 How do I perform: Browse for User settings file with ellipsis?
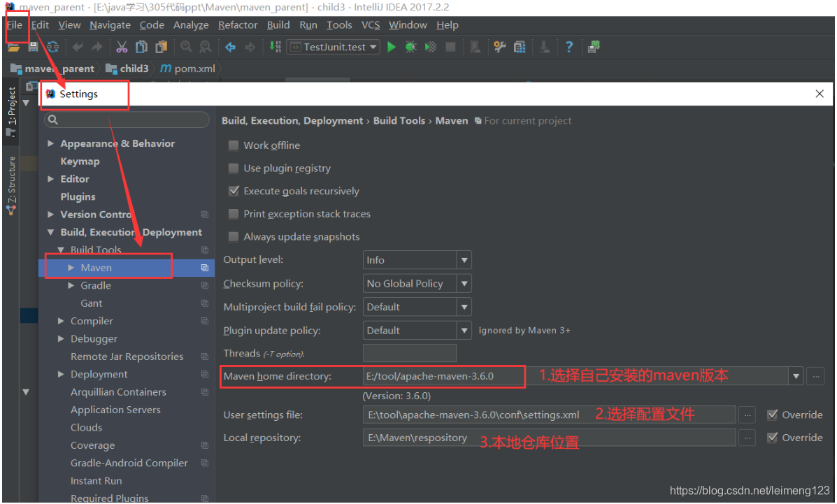747,415
